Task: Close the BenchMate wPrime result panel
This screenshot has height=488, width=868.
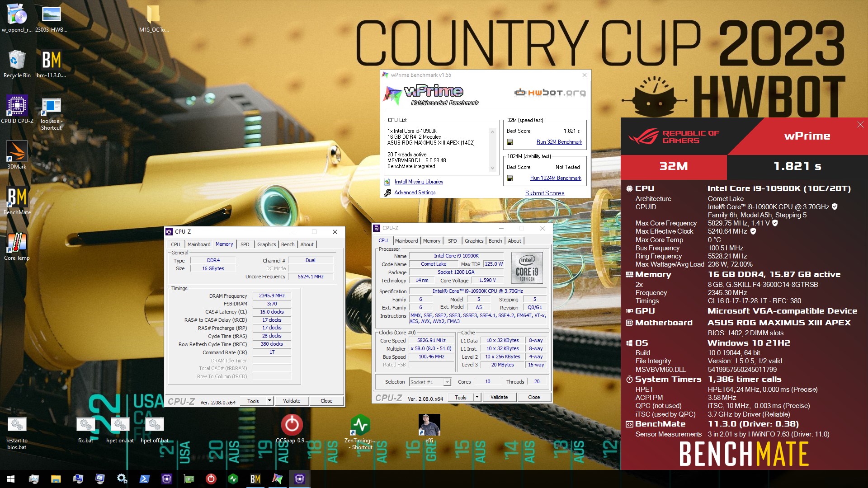Action: tap(860, 125)
